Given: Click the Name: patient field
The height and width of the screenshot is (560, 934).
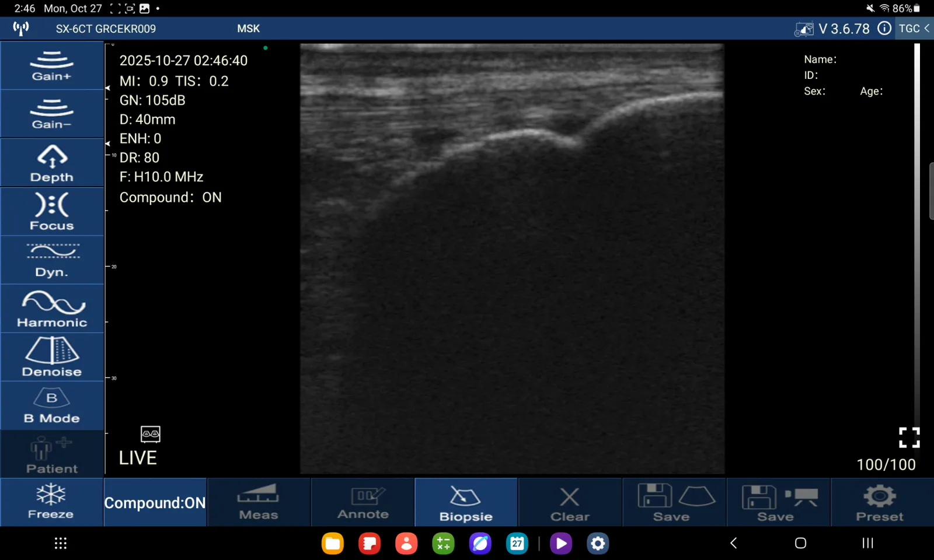Looking at the screenshot, I should [x=820, y=60].
